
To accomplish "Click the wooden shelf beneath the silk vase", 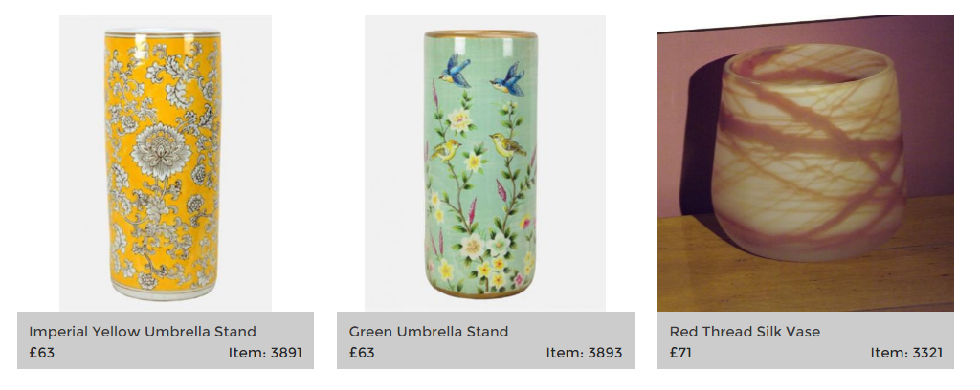I will pos(806,274).
